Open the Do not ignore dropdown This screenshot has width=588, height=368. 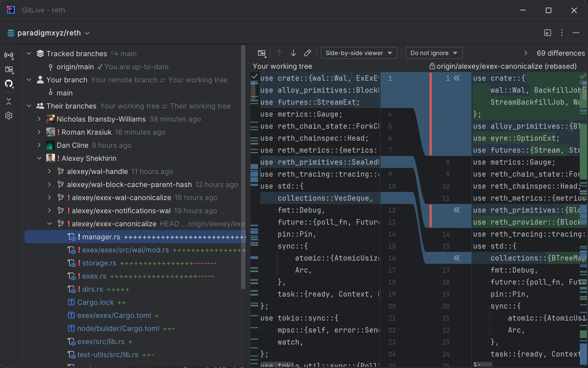[x=434, y=53]
